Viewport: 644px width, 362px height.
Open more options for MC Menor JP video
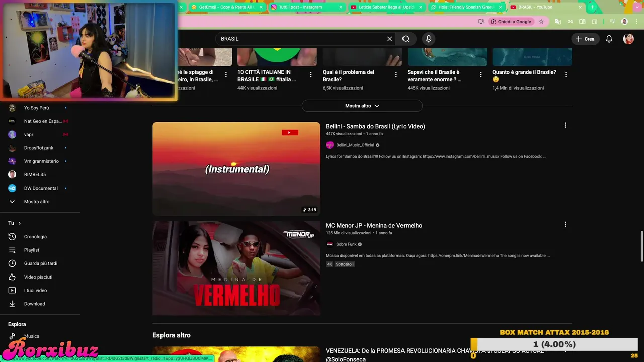565,224
